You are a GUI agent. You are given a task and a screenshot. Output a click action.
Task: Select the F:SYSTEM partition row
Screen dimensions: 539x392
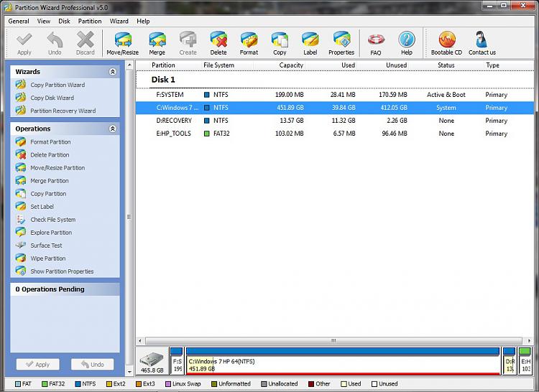tap(335, 95)
